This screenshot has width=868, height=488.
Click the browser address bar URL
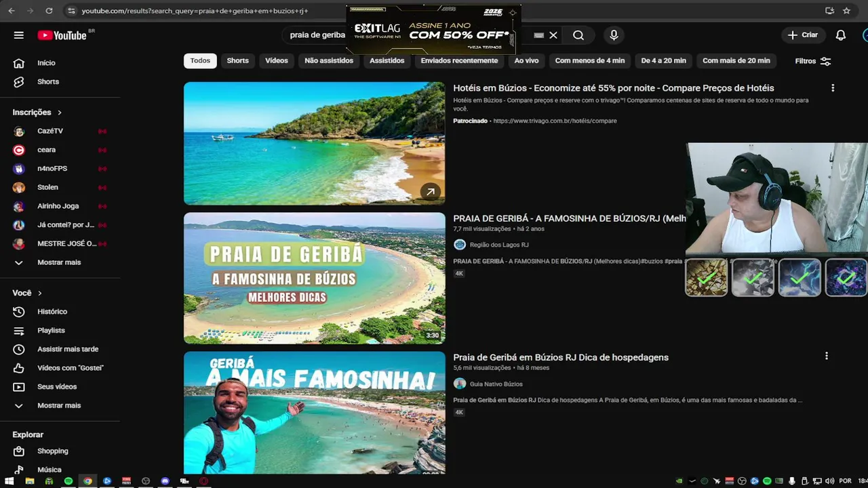coord(195,11)
